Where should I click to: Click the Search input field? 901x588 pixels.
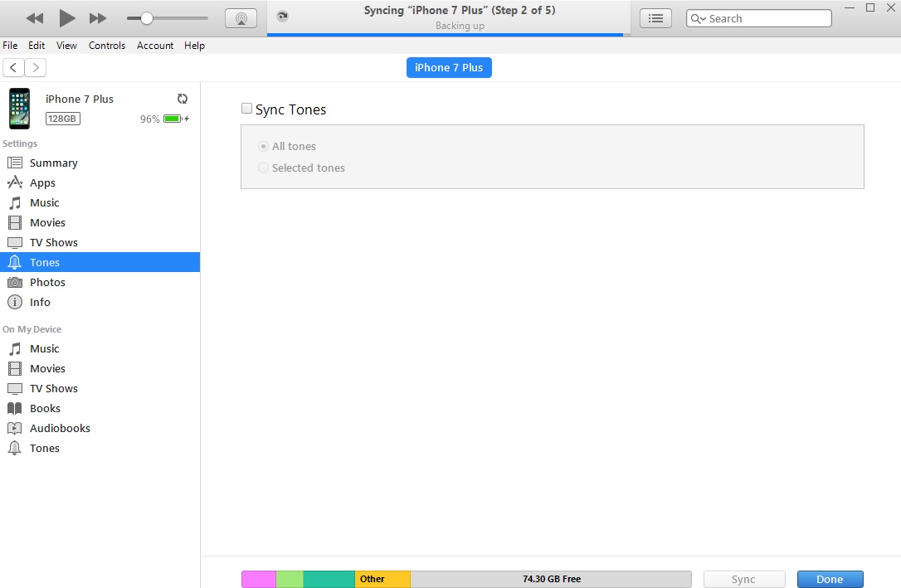coord(759,18)
